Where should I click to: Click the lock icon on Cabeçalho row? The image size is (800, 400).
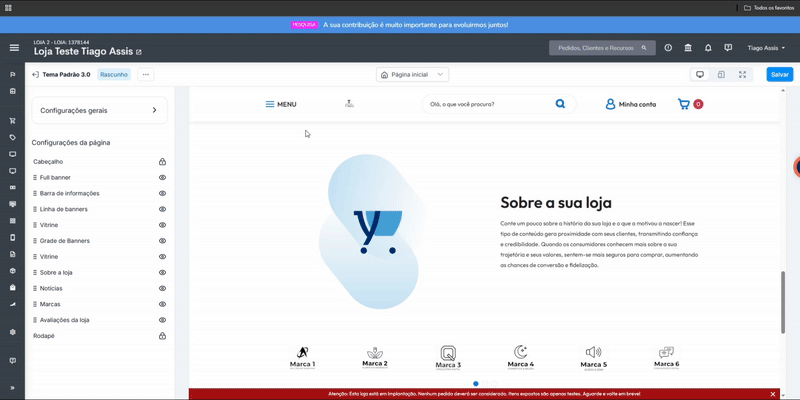point(162,162)
